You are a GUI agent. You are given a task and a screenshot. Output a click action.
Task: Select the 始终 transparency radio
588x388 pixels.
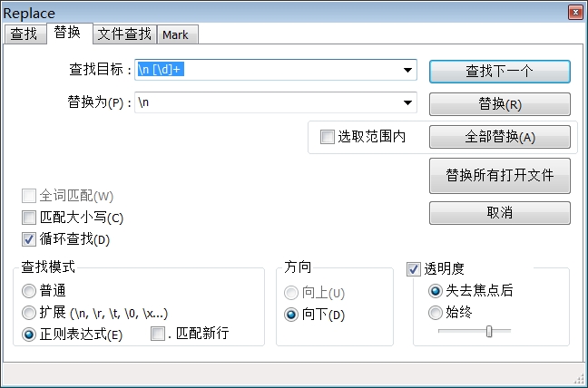click(436, 313)
